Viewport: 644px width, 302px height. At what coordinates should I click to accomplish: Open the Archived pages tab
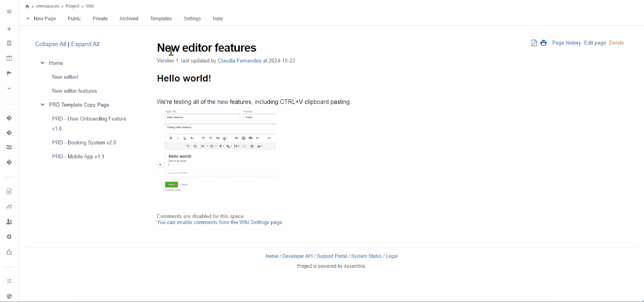click(x=128, y=19)
